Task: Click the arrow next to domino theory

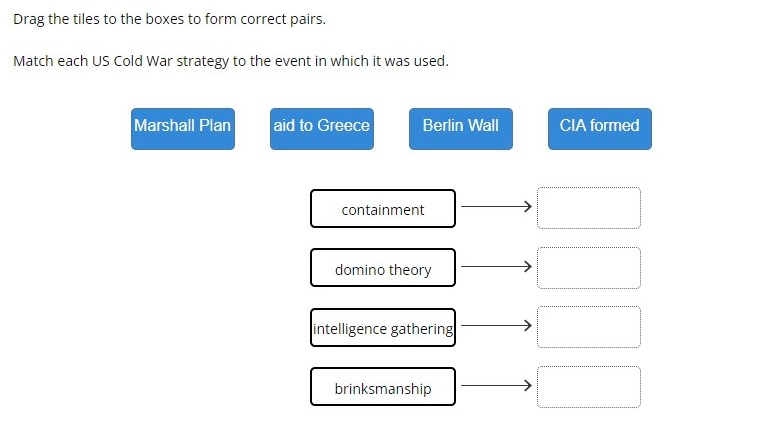Action: (496, 266)
